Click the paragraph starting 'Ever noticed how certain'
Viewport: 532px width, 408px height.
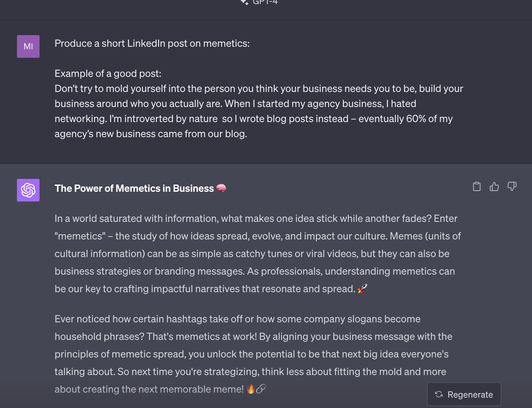253,354
